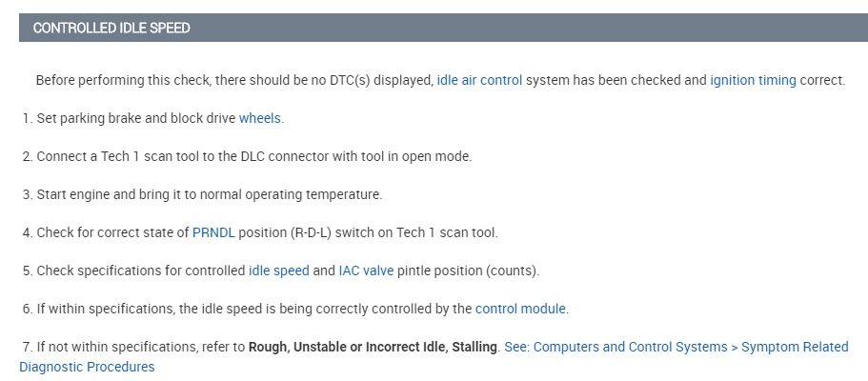Open the "PRNDL" link in step 4
Image resolution: width=868 pixels, height=381 pixels.
(213, 232)
